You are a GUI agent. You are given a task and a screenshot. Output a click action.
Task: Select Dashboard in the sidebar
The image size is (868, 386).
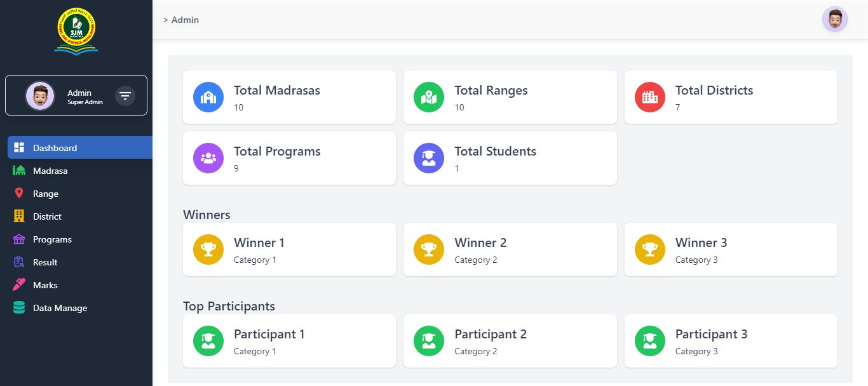55,148
